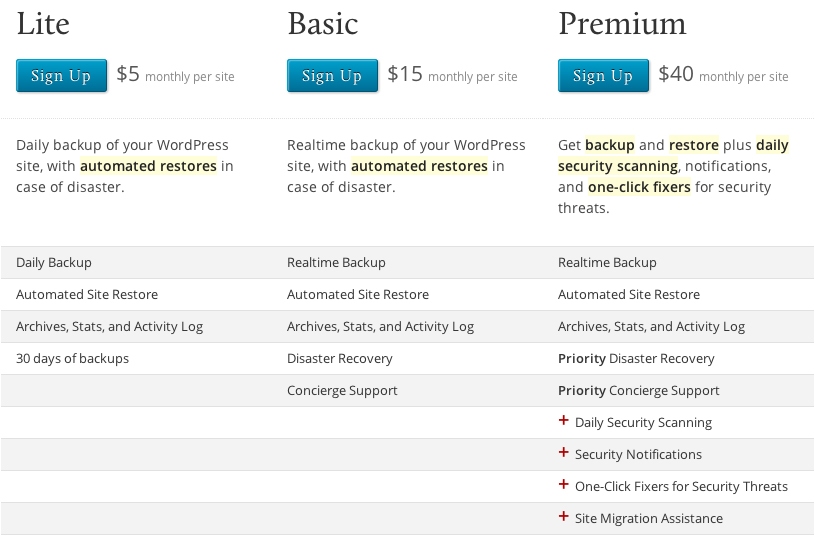The width and height of the screenshot is (815, 536).
Task: Click 'Disaster Recovery' in the Basic column
Action: [x=339, y=359]
